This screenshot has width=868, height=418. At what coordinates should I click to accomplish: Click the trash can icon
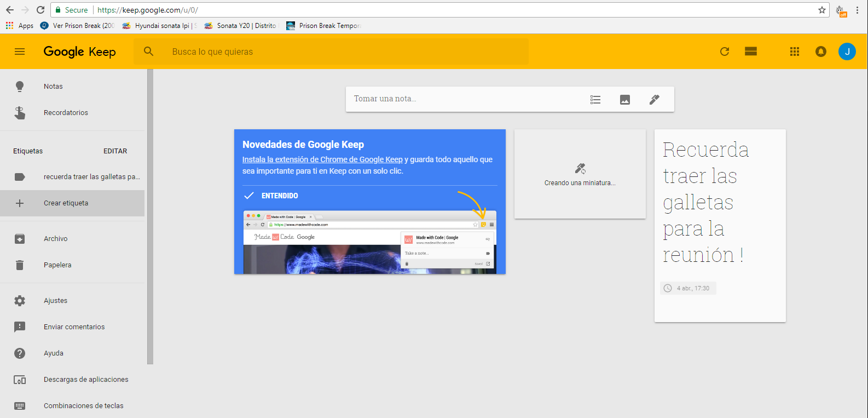pos(20,265)
